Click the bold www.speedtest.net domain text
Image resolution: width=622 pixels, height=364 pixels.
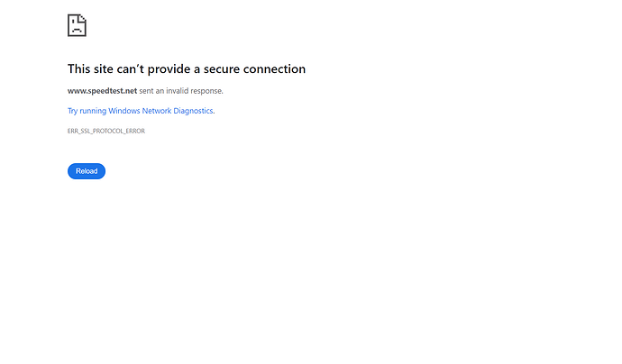tap(102, 91)
